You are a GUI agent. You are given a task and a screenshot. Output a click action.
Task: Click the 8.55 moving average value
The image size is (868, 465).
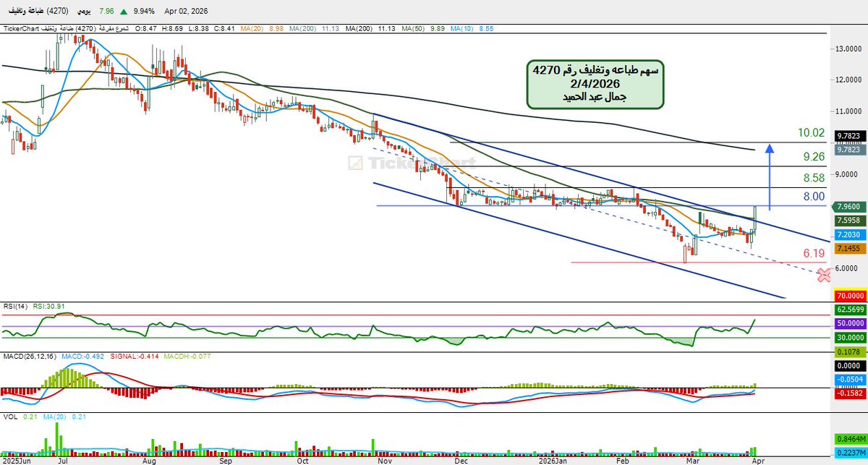[x=488, y=29]
